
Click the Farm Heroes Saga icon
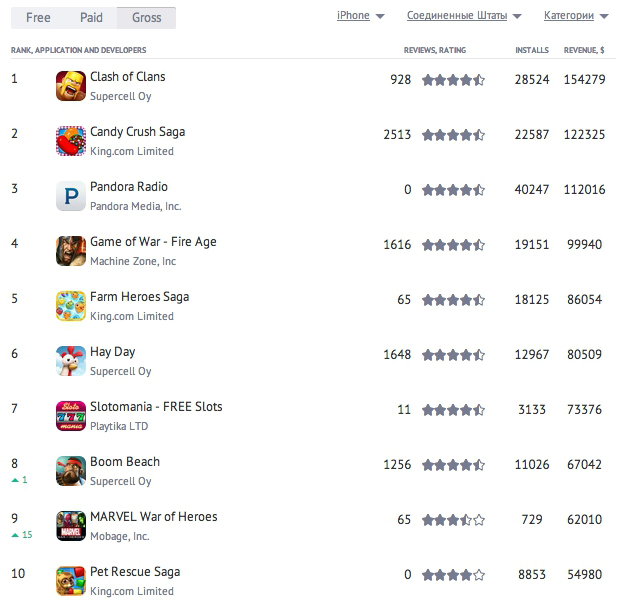pyautogui.click(x=71, y=306)
